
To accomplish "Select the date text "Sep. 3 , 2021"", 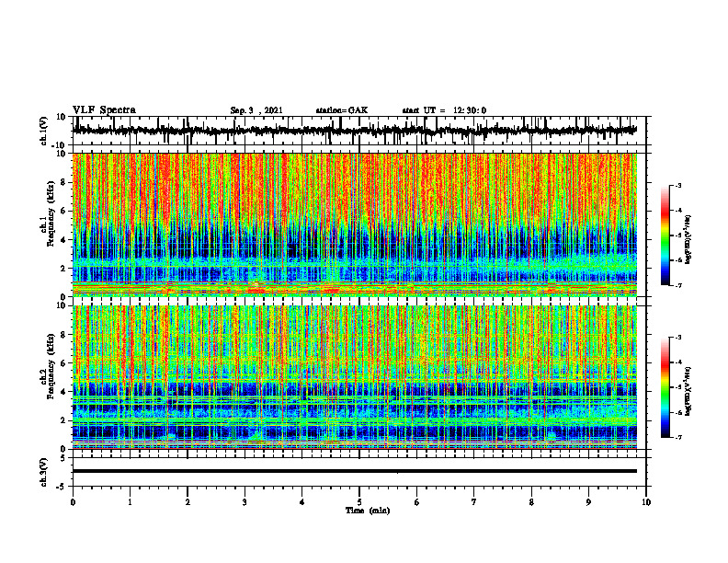I will tap(256, 110).
